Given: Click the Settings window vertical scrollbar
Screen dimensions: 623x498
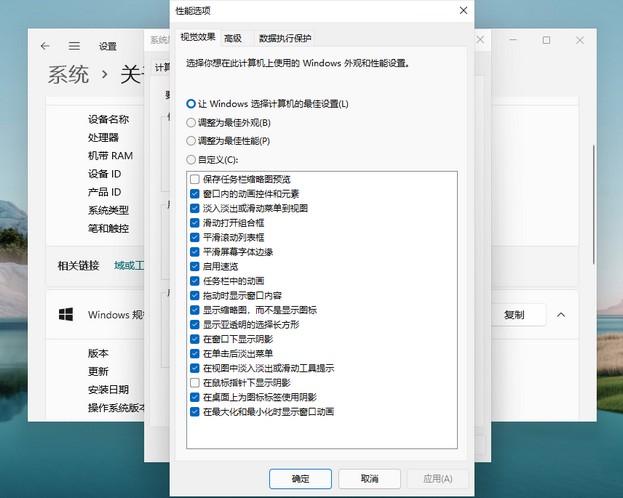Looking at the screenshot, I should coord(594,204).
